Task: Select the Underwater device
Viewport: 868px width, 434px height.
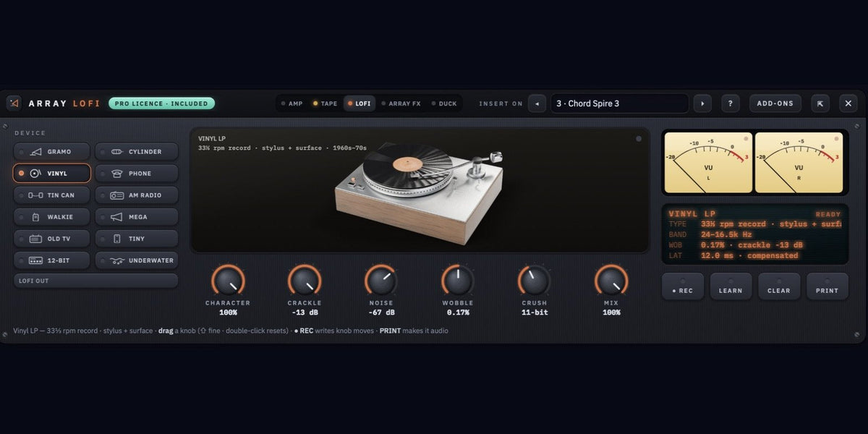Action: click(x=137, y=260)
